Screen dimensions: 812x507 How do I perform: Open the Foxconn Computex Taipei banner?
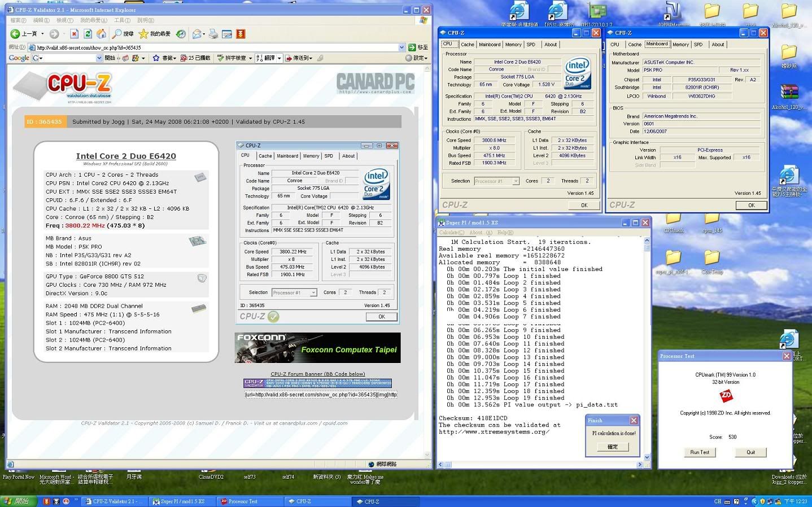(318, 347)
